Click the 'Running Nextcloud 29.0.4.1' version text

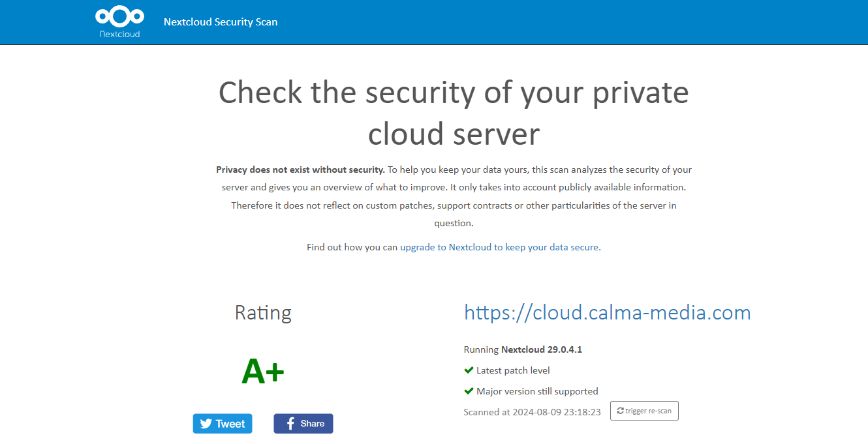523,349
